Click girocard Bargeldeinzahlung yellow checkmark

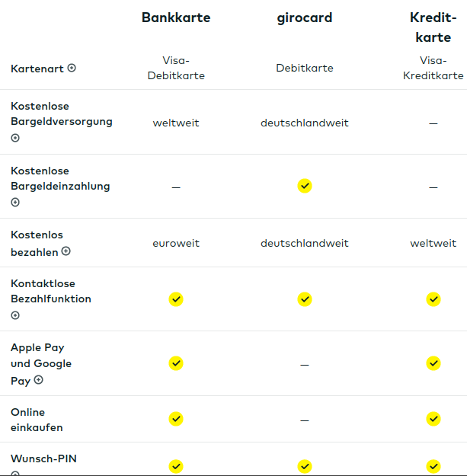(x=305, y=186)
